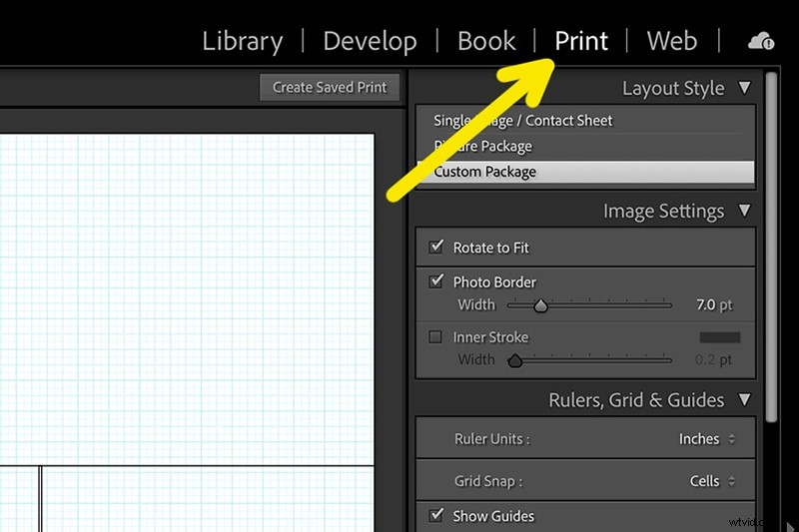Click the right panel vertical scrollbar
This screenshot has width=799, height=532.
coord(771,247)
